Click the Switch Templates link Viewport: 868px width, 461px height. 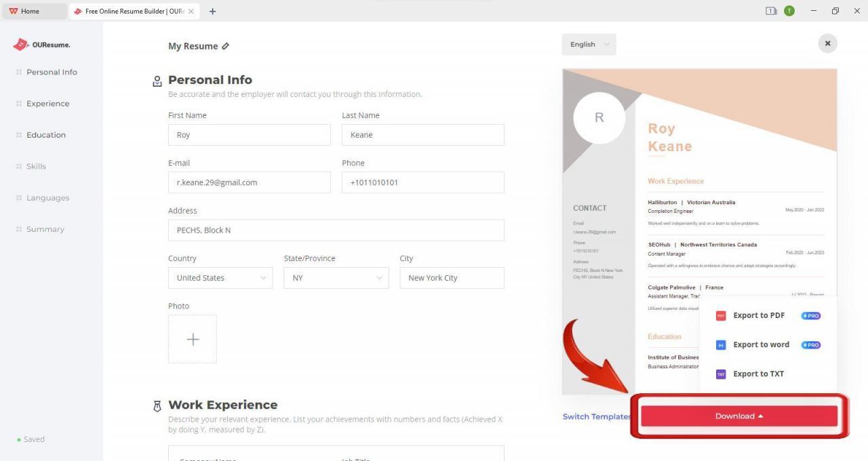597,416
